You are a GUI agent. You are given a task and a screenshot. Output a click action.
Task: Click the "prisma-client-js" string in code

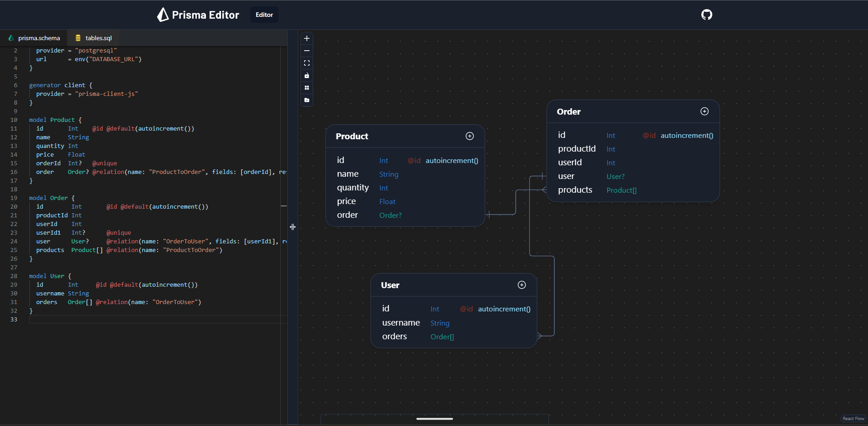point(106,94)
